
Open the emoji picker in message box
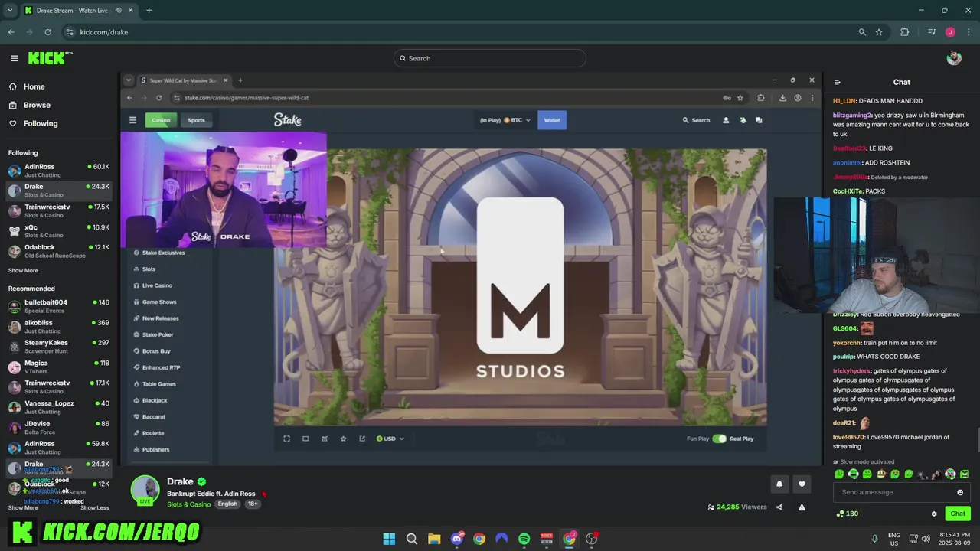click(960, 492)
